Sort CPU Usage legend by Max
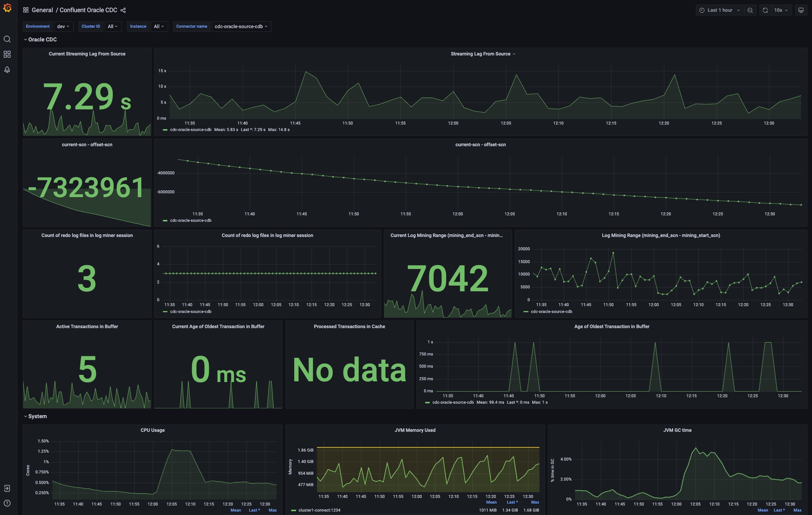 [x=273, y=510]
